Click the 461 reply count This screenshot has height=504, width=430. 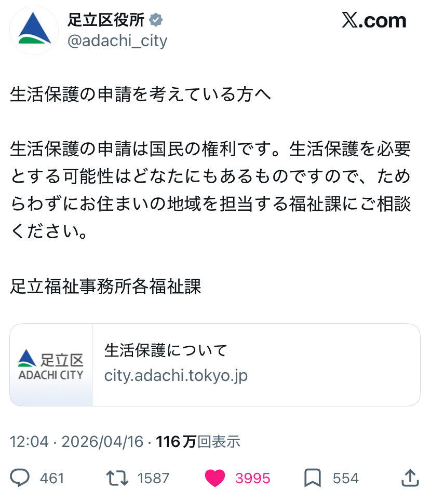coord(52,478)
